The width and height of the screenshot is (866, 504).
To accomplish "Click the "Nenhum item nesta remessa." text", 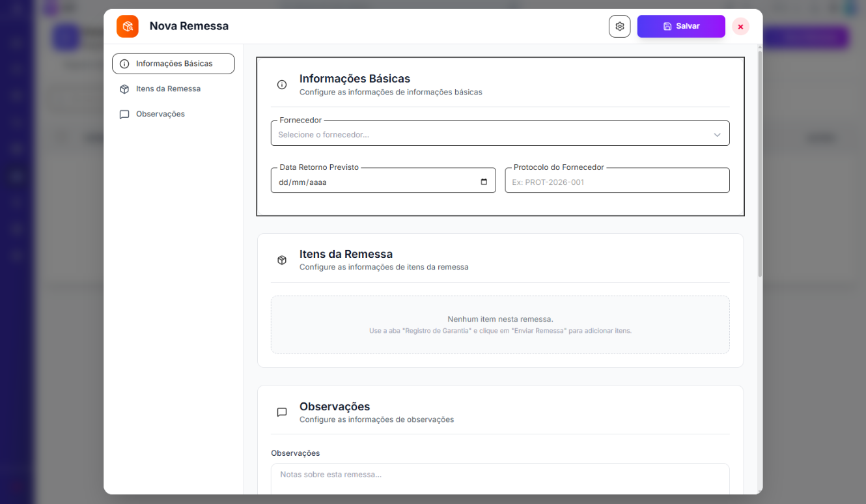I will coord(500,319).
